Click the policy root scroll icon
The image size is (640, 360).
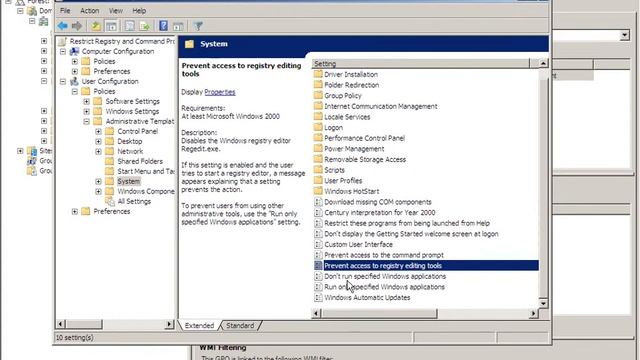62,41
